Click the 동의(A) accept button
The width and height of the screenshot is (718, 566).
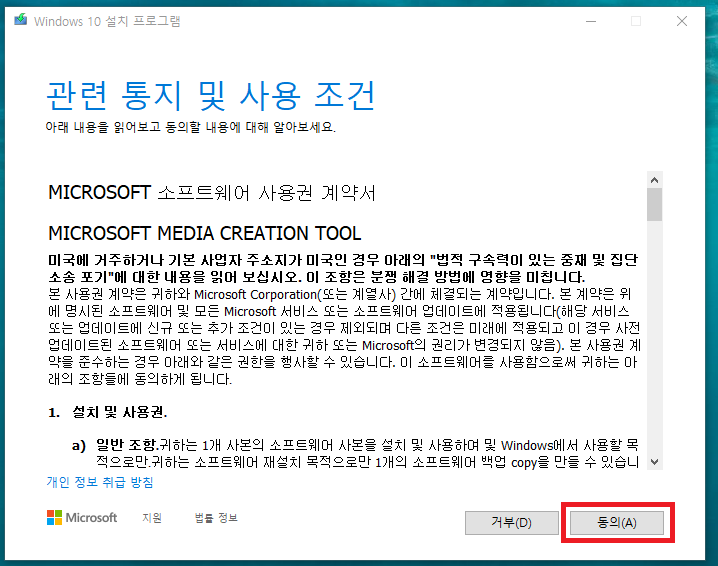[x=616, y=522]
